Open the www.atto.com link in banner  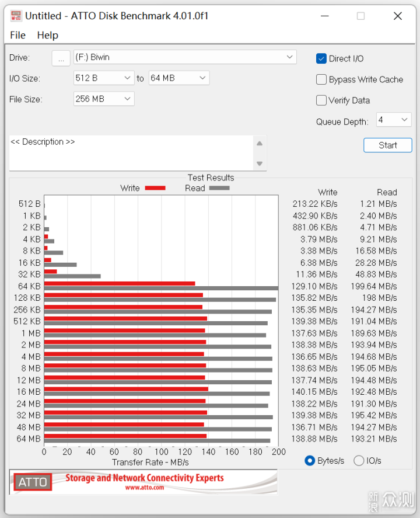(145, 488)
